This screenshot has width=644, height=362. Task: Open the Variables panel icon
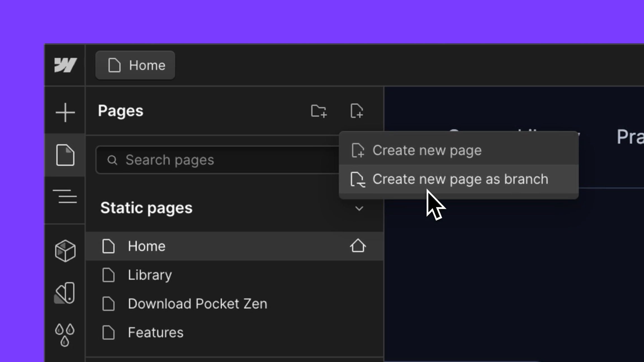point(65,293)
